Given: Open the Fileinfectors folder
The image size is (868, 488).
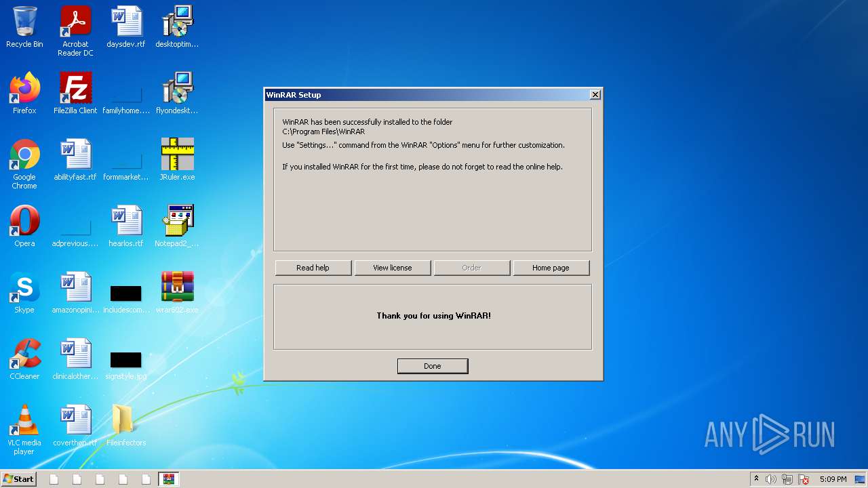Looking at the screenshot, I should pyautogui.click(x=126, y=426).
